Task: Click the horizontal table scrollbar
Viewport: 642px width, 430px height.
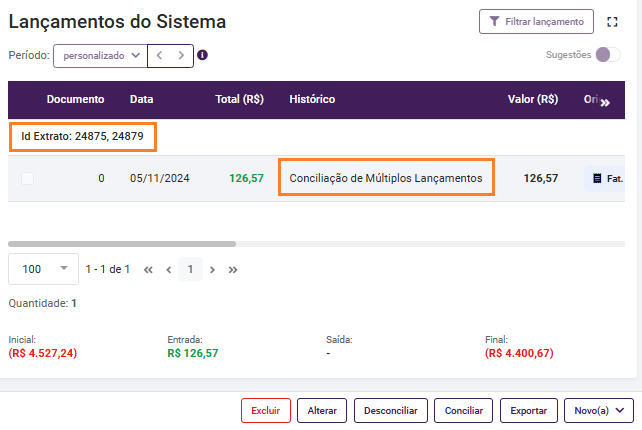Action: coord(122,243)
